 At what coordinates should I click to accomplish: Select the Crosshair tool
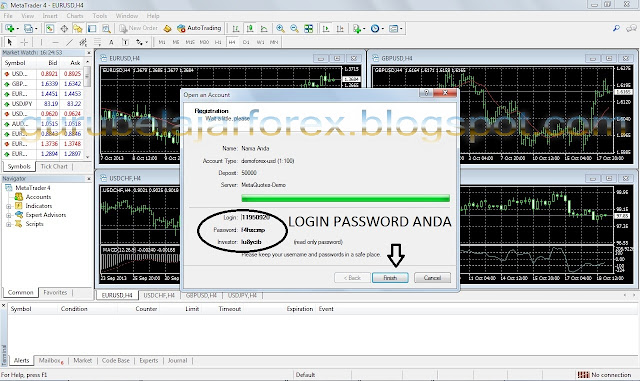pos(24,42)
